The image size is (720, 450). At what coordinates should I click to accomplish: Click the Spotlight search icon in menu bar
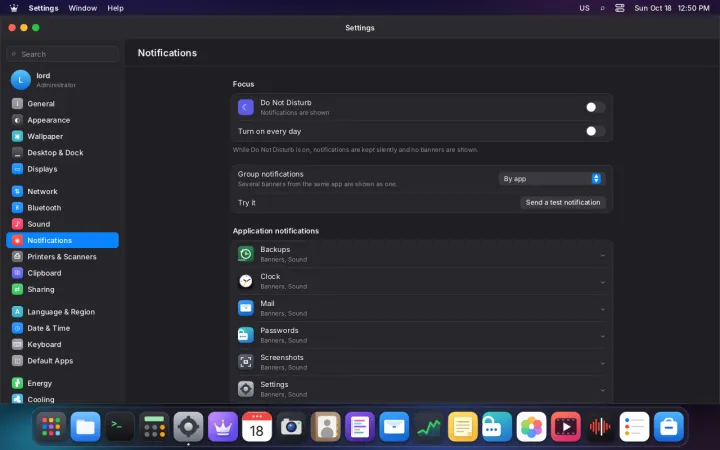602,8
